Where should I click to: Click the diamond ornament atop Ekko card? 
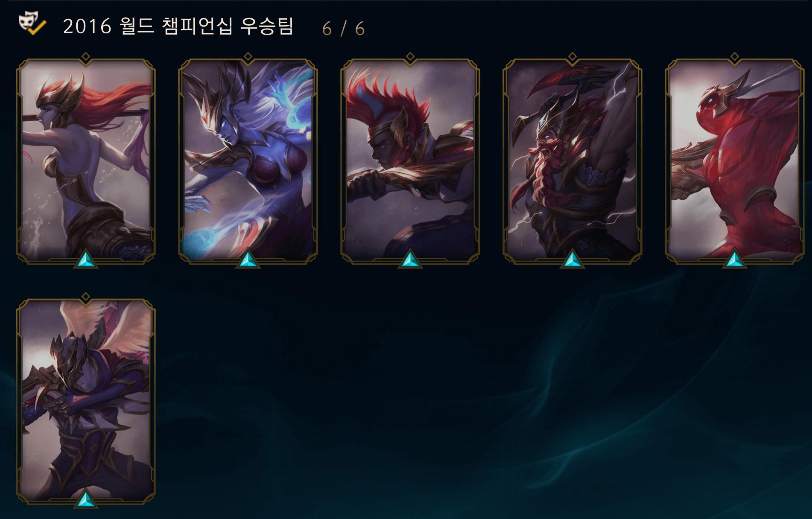(x=410, y=56)
